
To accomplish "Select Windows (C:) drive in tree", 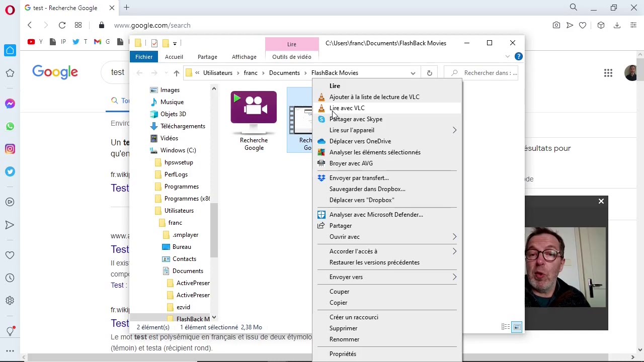I will click(x=173, y=150).
